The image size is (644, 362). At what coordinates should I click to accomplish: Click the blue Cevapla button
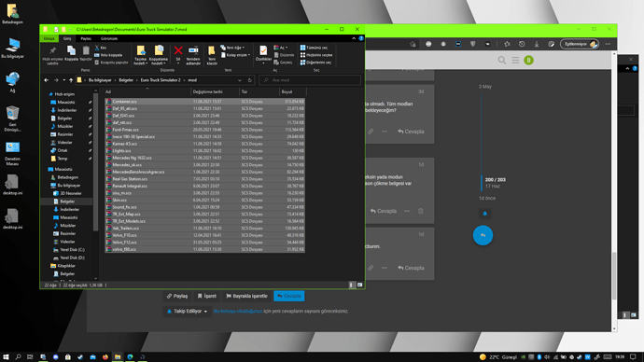click(x=289, y=296)
